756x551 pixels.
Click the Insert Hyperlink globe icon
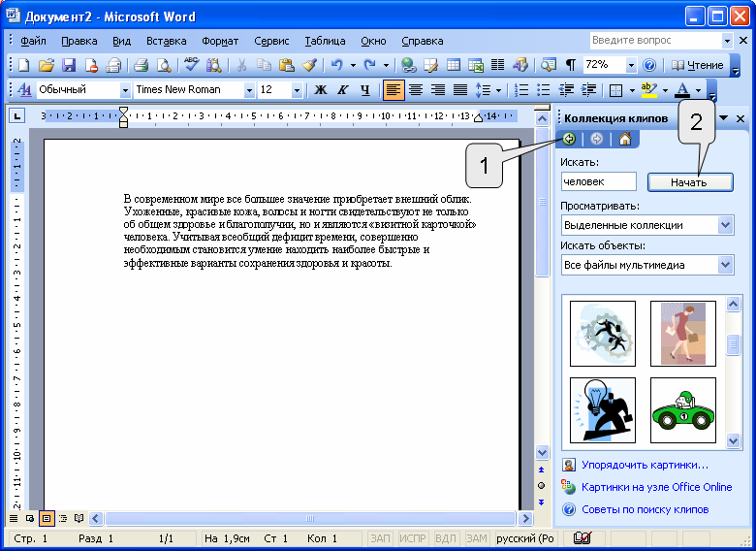click(408, 65)
